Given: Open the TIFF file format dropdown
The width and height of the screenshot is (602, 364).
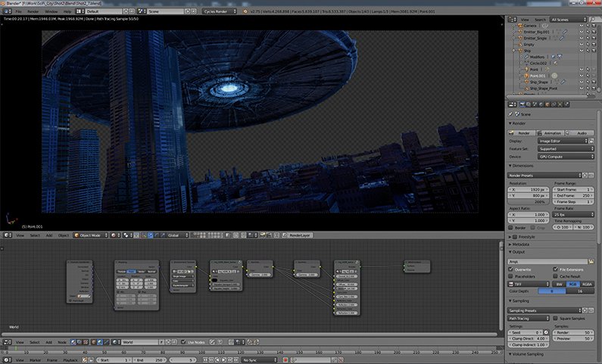Looking at the screenshot, I should coord(529,285).
